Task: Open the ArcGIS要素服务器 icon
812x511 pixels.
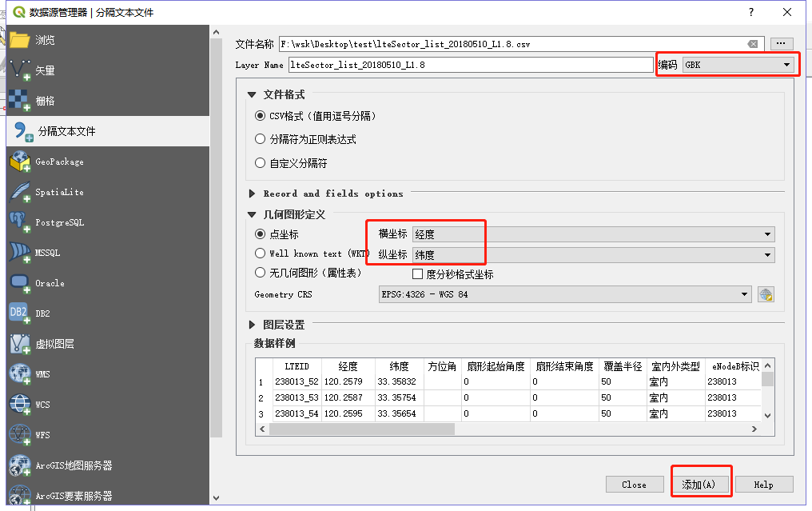Action: [20, 496]
